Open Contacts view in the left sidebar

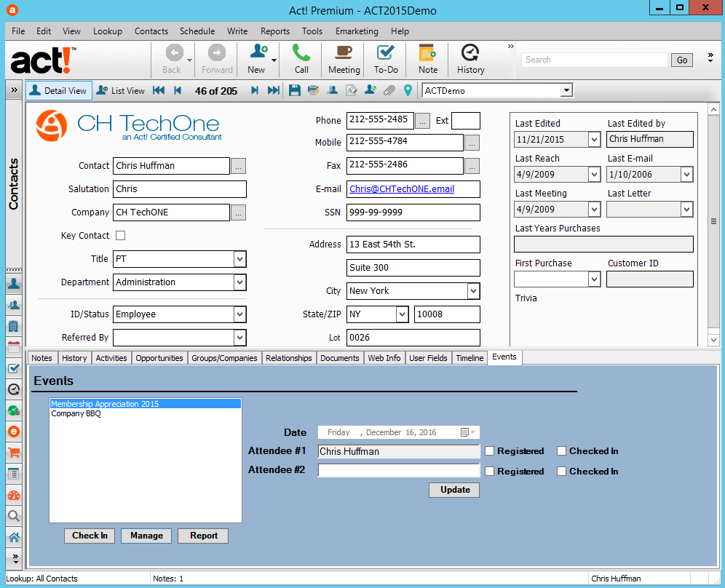(14, 284)
